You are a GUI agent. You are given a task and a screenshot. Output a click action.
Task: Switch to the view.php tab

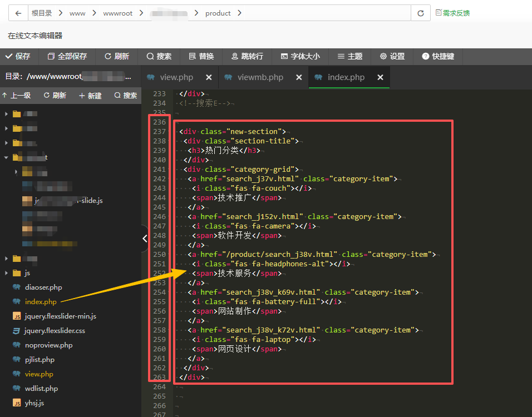176,77
